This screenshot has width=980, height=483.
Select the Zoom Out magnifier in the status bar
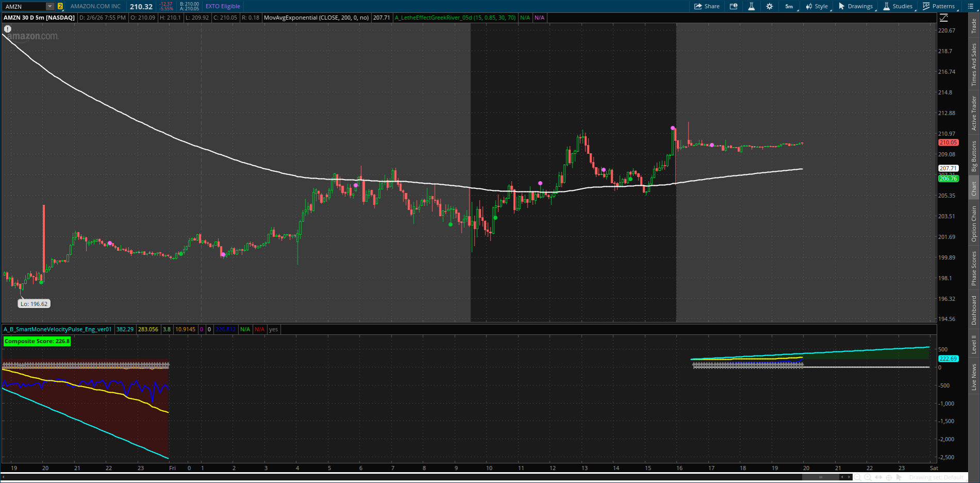(x=858, y=477)
